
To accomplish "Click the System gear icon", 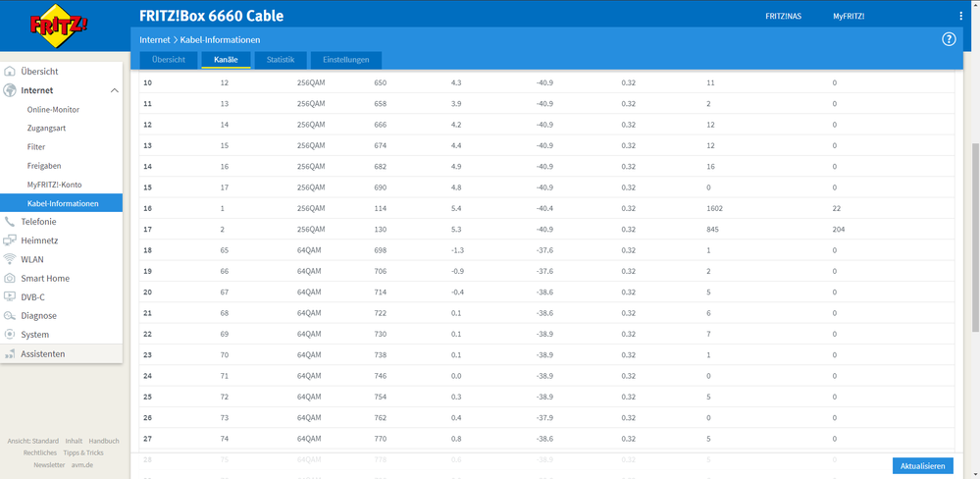I will point(10,335).
